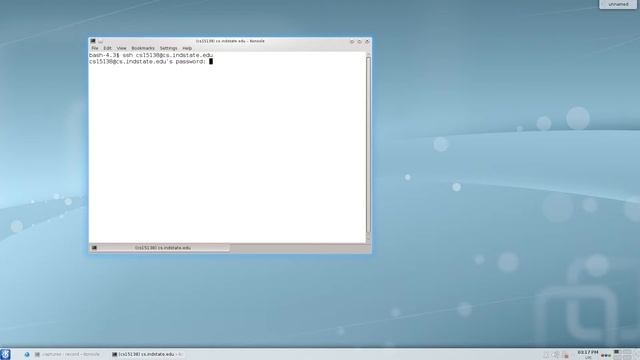This screenshot has width=640, height=360.
Task: Switch to the captures record Konsole taskbar entry
Action: pos(67,355)
